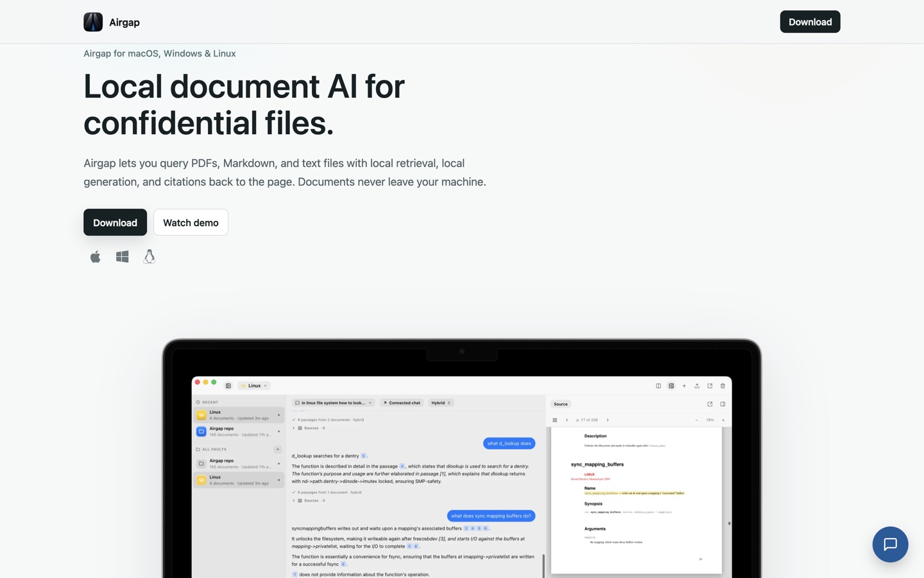Select the Apple macOS platform icon
Viewport: 924px width, 578px height.
(x=96, y=257)
